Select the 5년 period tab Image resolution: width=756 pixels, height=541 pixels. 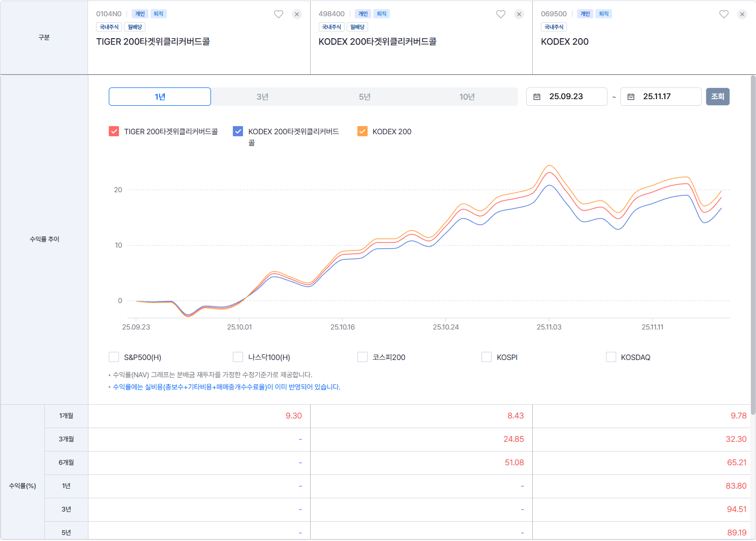(365, 97)
